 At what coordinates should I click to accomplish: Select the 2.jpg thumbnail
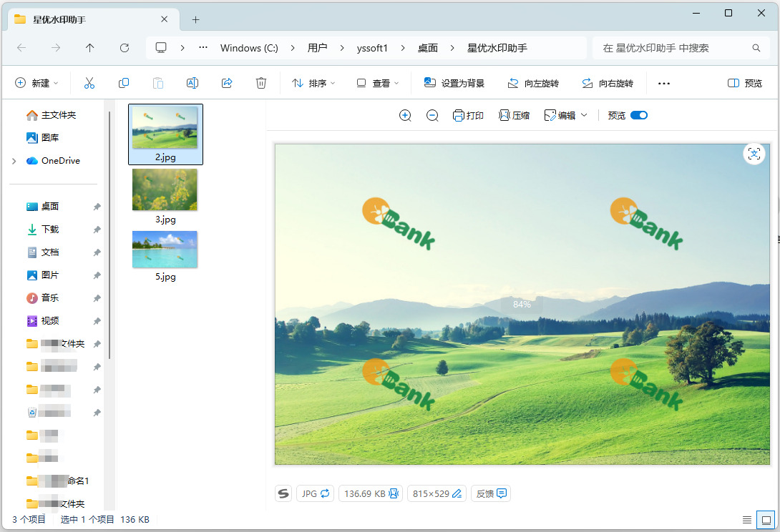pyautogui.click(x=165, y=134)
